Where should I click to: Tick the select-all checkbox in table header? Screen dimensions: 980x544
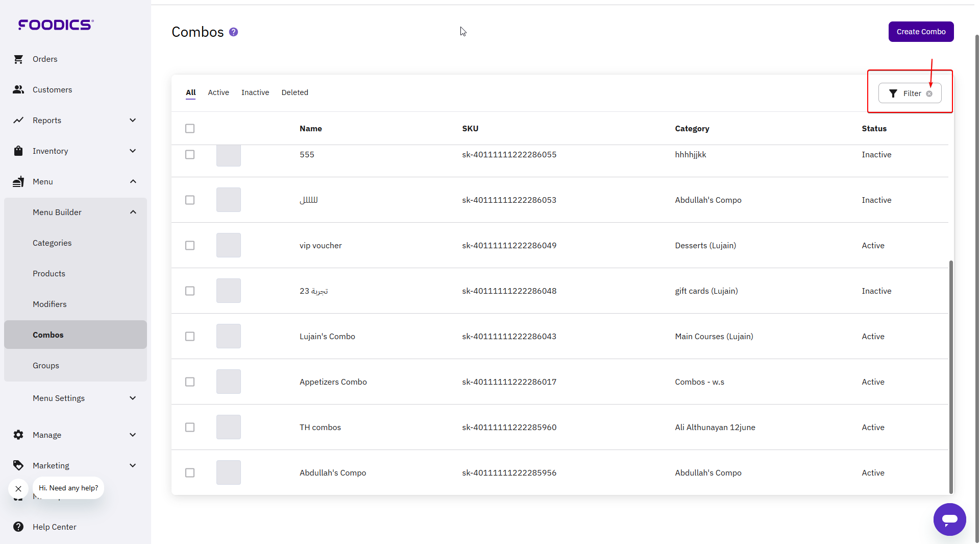pyautogui.click(x=190, y=129)
